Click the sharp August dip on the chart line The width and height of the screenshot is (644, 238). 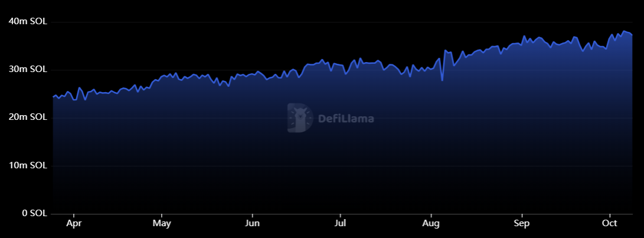(x=442, y=80)
